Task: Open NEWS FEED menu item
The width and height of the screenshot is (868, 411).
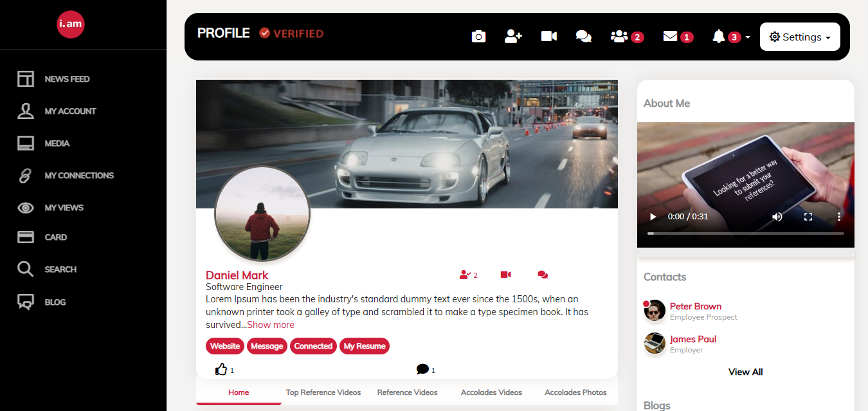Action: coord(67,79)
